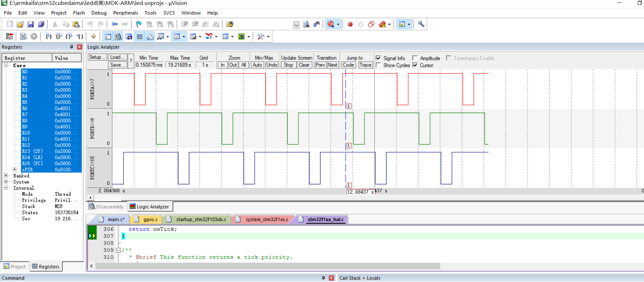
Task: Click the Save All icon
Action: click(x=41, y=24)
